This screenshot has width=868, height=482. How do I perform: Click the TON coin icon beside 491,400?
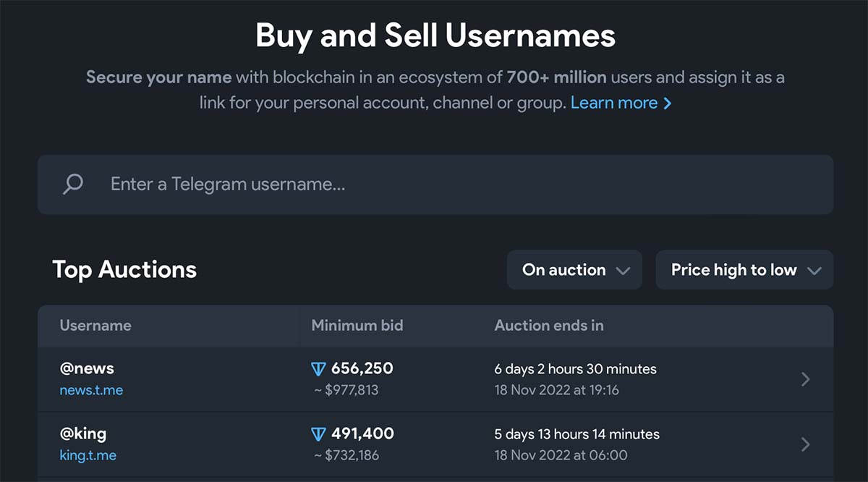click(x=318, y=434)
